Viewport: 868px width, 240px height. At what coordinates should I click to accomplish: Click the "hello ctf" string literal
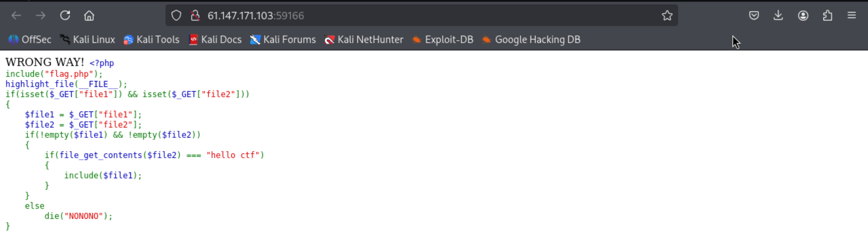pyautogui.click(x=233, y=155)
